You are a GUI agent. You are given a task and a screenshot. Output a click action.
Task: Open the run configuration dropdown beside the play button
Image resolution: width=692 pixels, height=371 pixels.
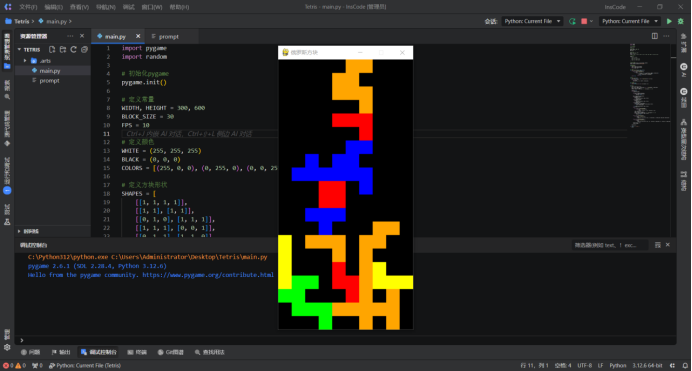pyautogui.click(x=630, y=21)
